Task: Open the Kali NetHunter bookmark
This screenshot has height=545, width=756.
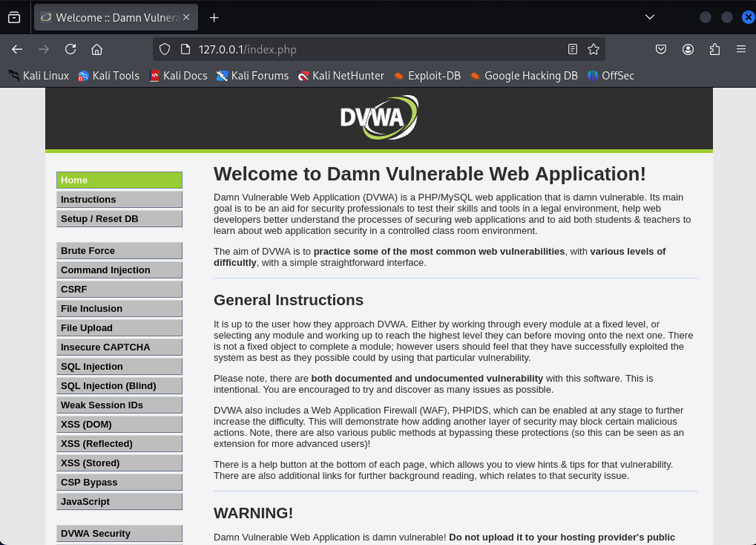Action: click(341, 76)
